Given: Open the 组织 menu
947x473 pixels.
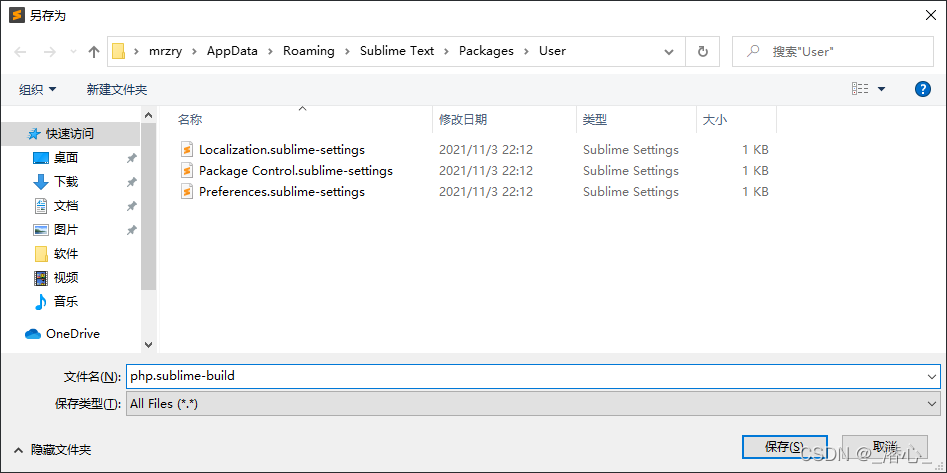Looking at the screenshot, I should click(37, 89).
